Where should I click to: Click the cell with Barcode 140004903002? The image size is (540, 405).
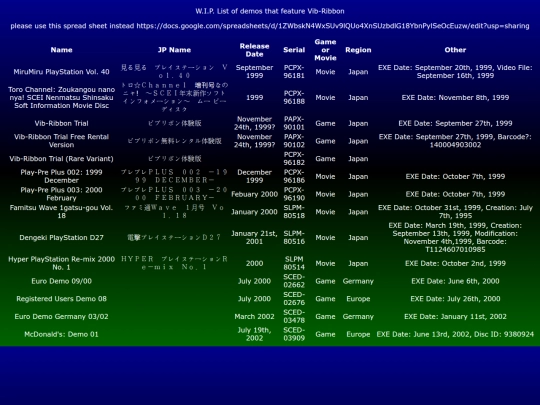tap(455, 141)
